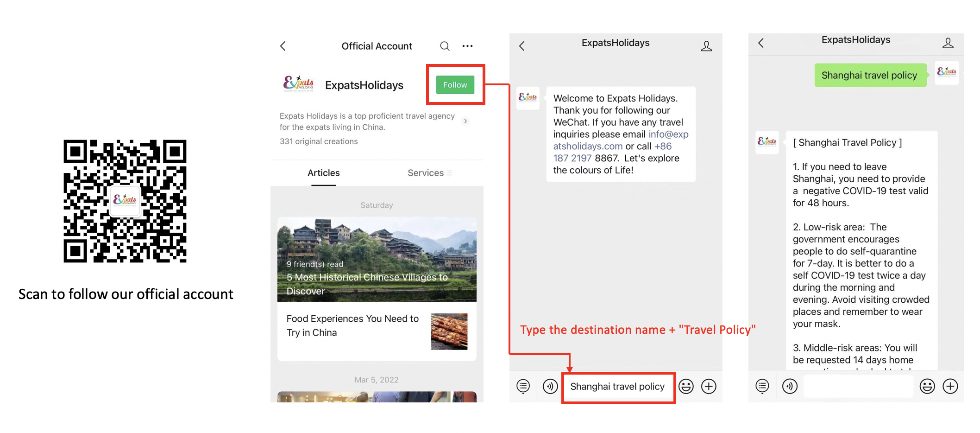Call the +86 187 2197 phone link
Viewport: 980px width, 433px height.
[612, 152]
